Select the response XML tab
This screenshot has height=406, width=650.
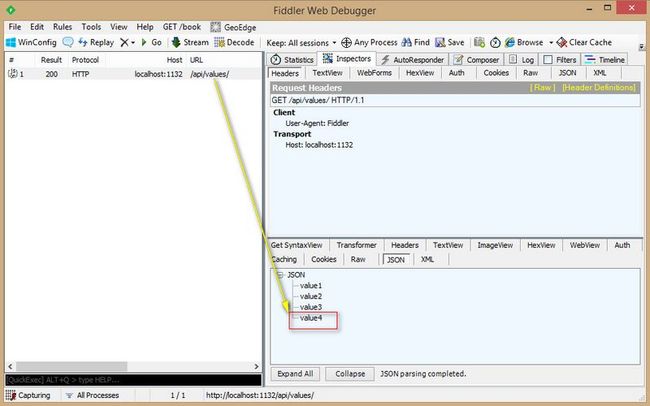(427, 259)
